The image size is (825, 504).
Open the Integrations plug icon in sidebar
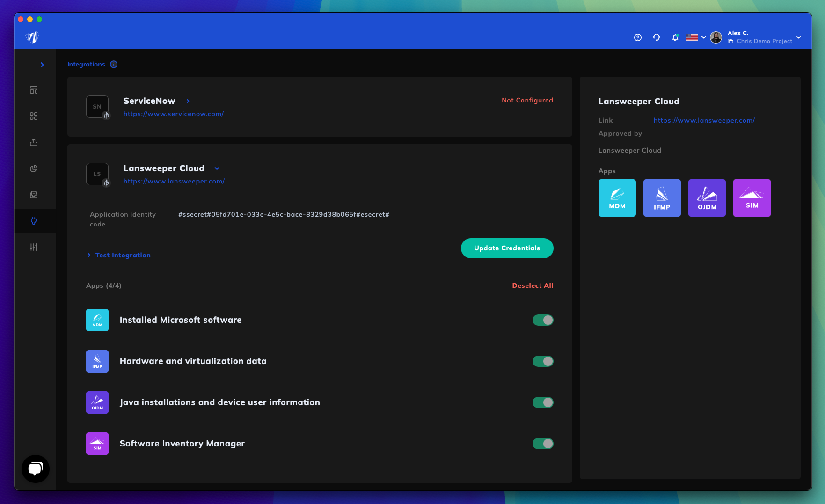(x=34, y=221)
